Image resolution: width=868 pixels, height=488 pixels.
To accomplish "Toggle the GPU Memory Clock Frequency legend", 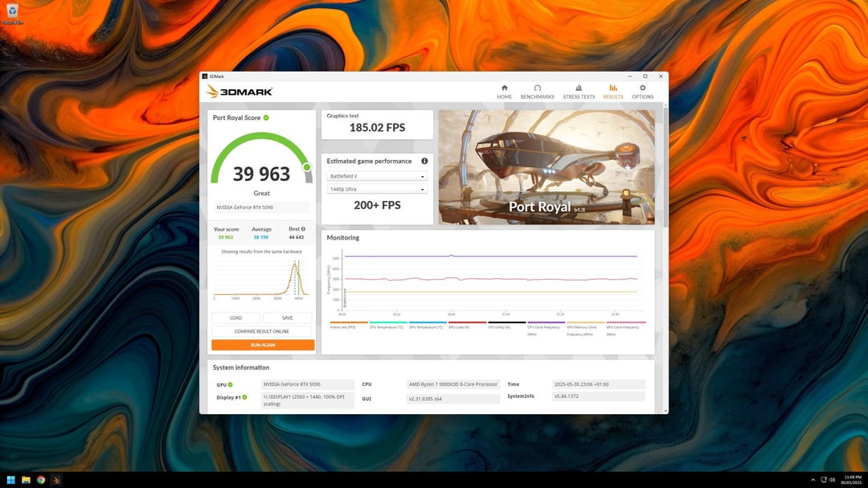I will (585, 329).
